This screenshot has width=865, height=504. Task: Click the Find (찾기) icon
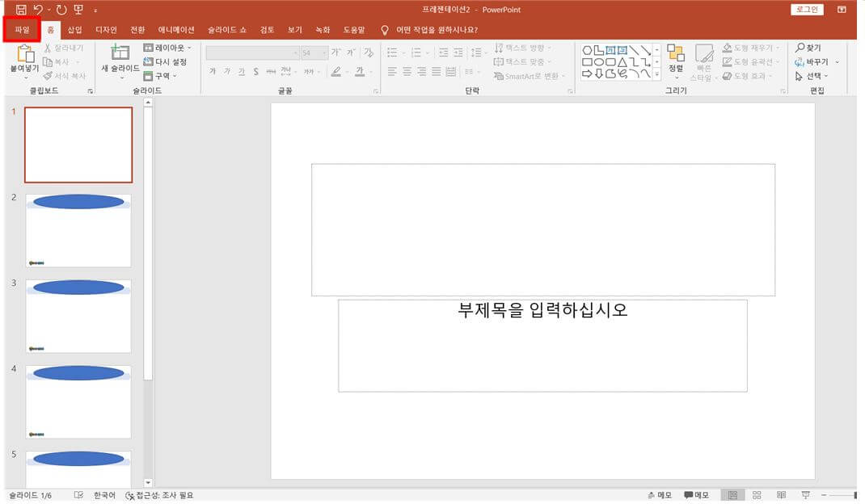point(808,48)
